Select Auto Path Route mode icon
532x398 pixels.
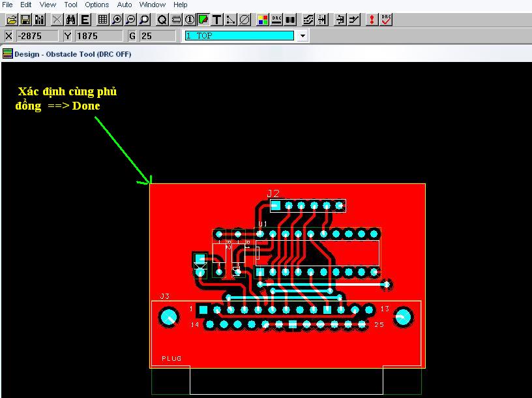click(x=308, y=20)
